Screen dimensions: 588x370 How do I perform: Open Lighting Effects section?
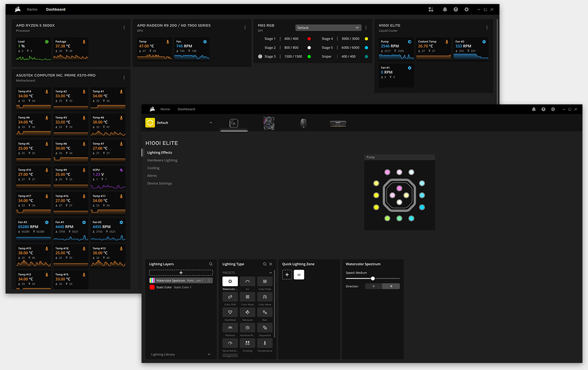(160, 152)
